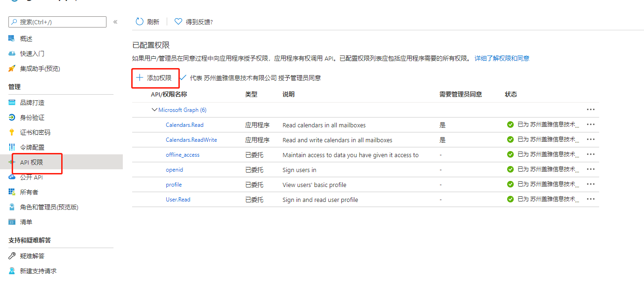Open the Microsoft Graph (6) link
Screen dimensions: 644x291
(182, 110)
